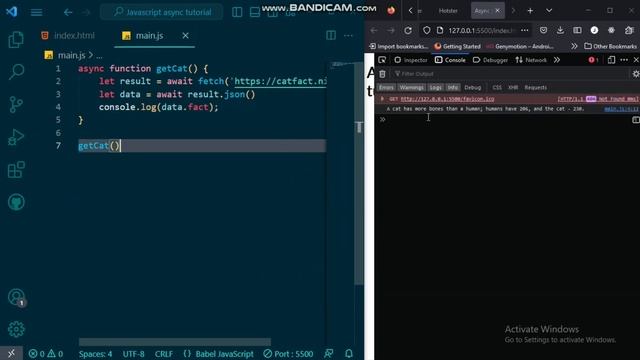Change file encoding via UTF-8
The width and height of the screenshot is (640, 360).
(x=133, y=354)
